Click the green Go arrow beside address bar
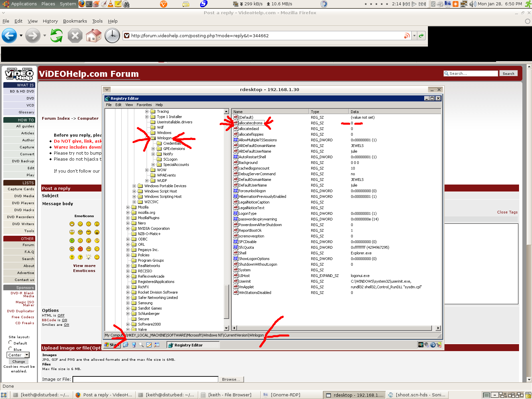Viewport: 532px width, 399px height. tap(421, 36)
